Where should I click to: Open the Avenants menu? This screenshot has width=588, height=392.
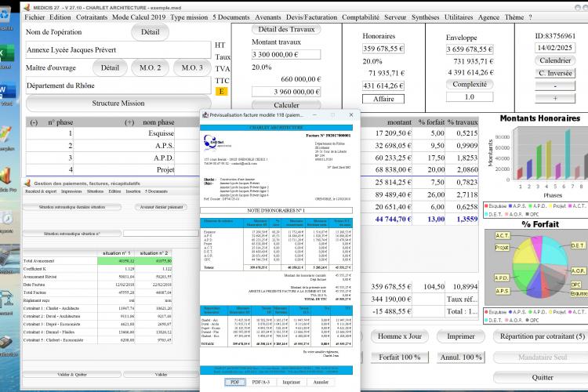[x=268, y=17]
